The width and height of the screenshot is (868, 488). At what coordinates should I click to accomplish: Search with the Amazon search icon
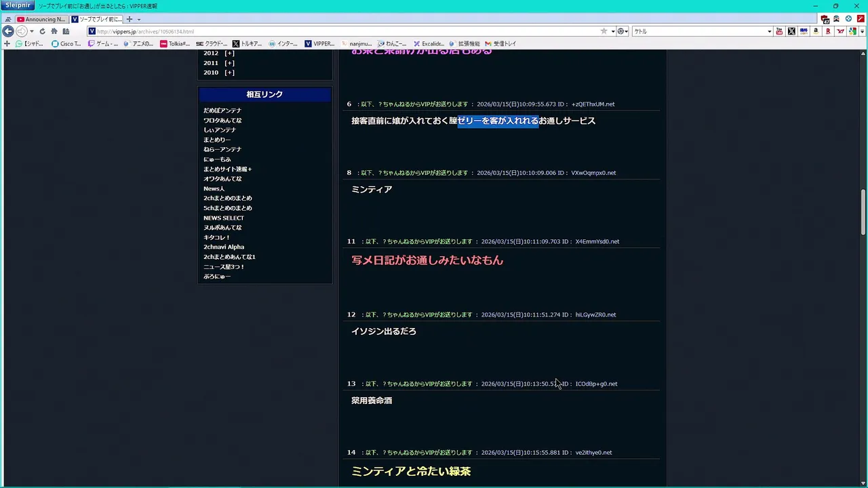[x=816, y=31]
